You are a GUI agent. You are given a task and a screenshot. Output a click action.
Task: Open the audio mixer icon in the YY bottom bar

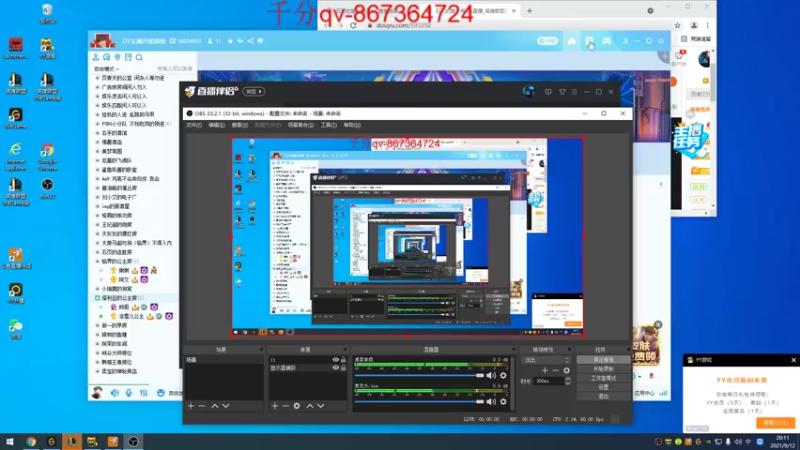[144, 393]
